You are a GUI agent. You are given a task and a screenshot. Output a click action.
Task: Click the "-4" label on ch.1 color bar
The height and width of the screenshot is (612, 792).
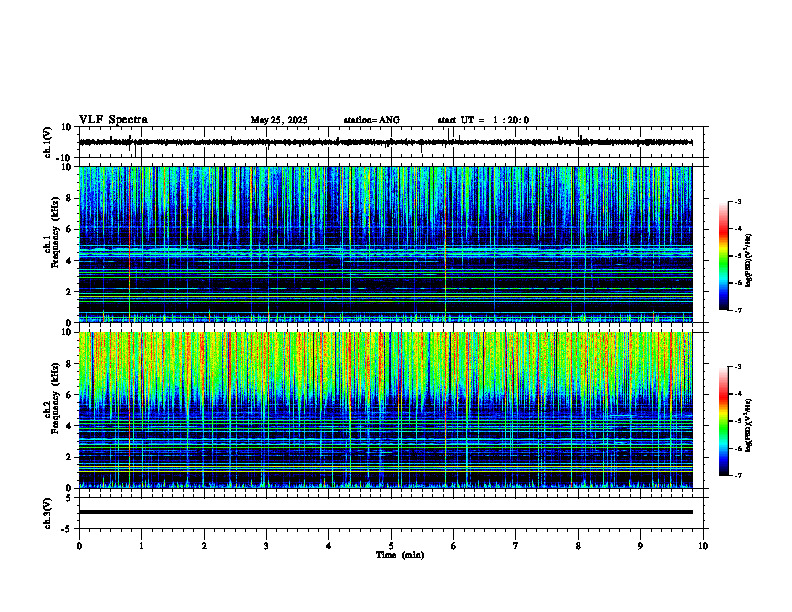[x=737, y=229]
